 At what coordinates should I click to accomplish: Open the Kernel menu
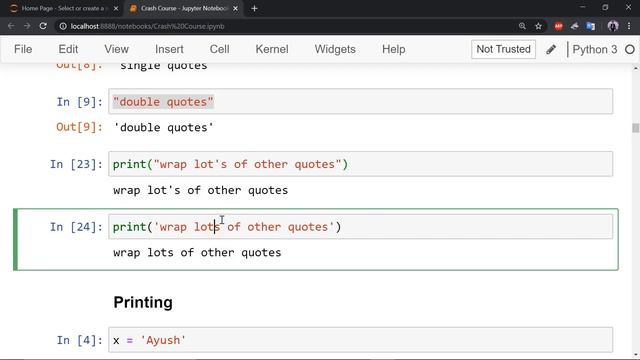[x=272, y=49]
